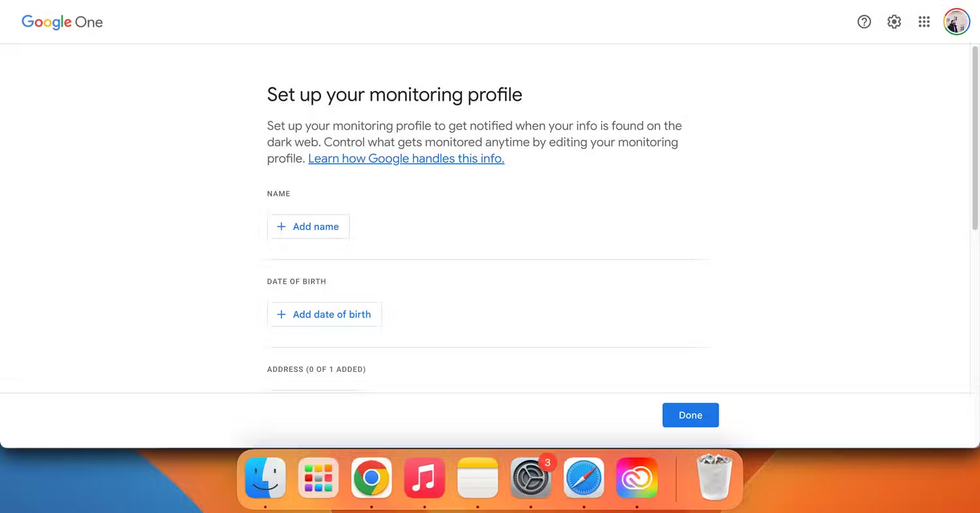
Task: Open the settings gear icon
Action: point(894,22)
